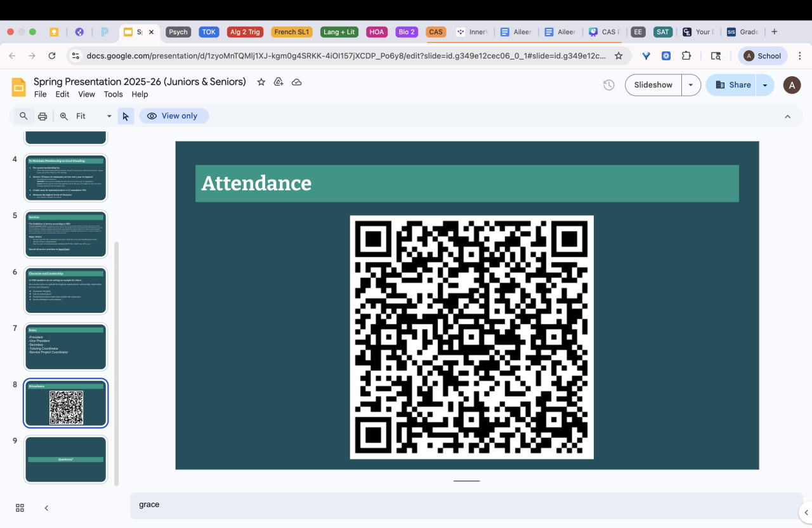Open the Alg 2 Trig tab group
This screenshot has width=812, height=528.
pyautogui.click(x=245, y=32)
